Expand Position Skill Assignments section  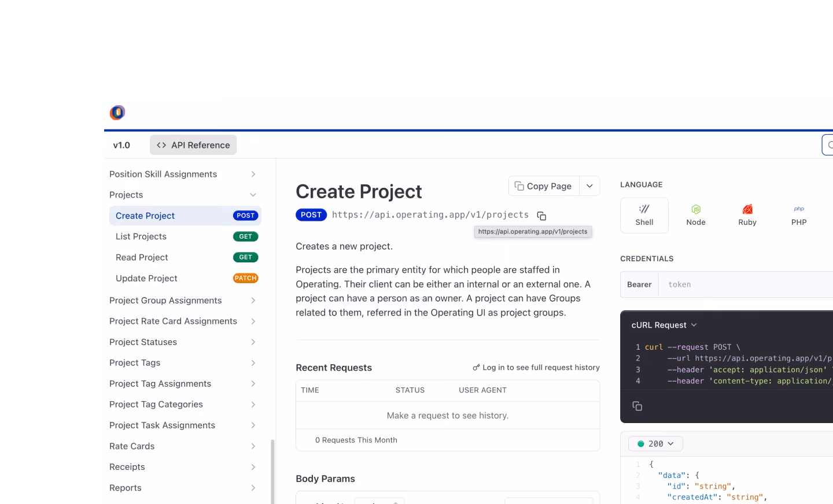point(253,174)
